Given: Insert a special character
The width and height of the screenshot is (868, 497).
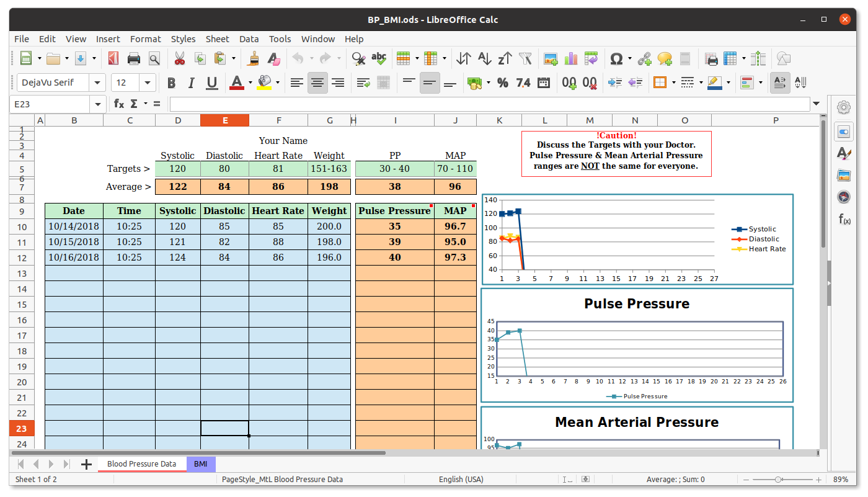Looking at the screenshot, I should pos(616,59).
